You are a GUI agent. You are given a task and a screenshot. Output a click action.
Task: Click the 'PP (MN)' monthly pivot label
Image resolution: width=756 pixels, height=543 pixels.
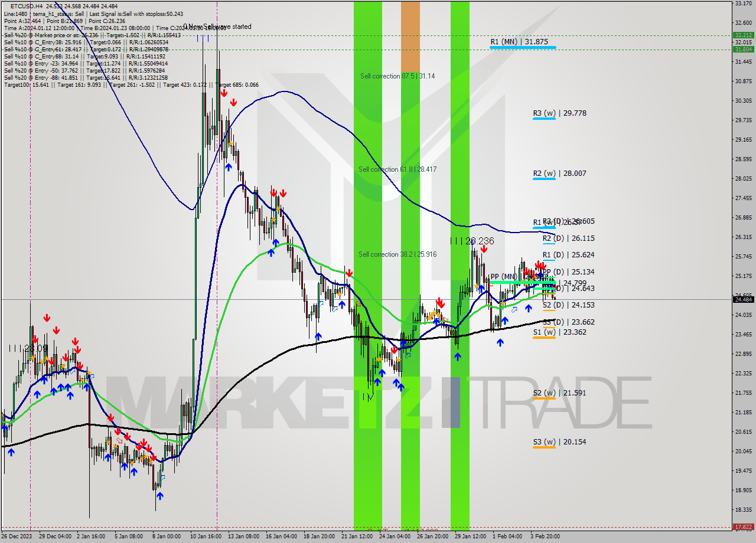(x=504, y=277)
